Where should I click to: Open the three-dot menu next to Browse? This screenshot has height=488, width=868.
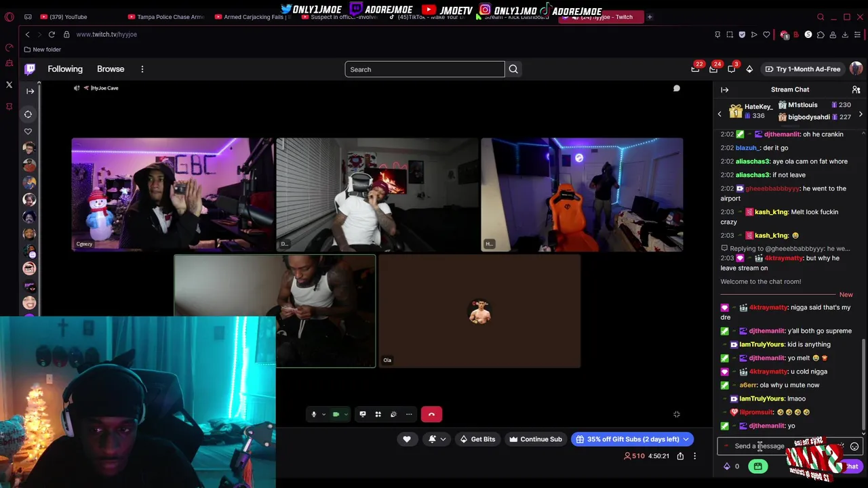click(x=142, y=69)
